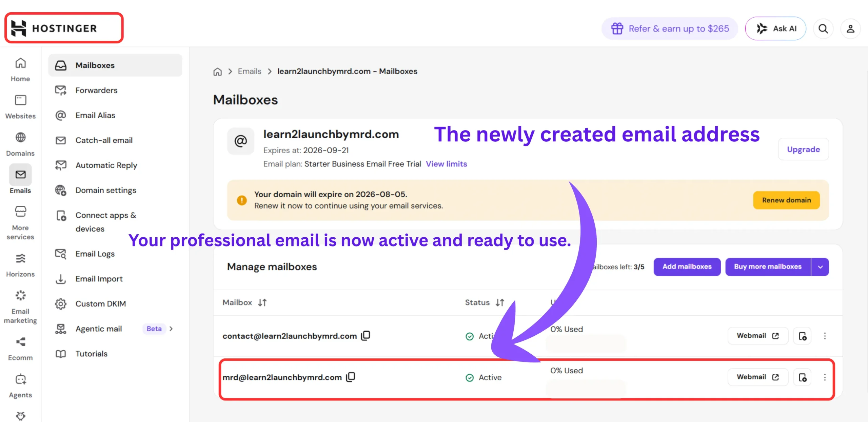This screenshot has height=434, width=868.
Task: Open connect devices icon for mrd mailbox
Action: tap(802, 377)
